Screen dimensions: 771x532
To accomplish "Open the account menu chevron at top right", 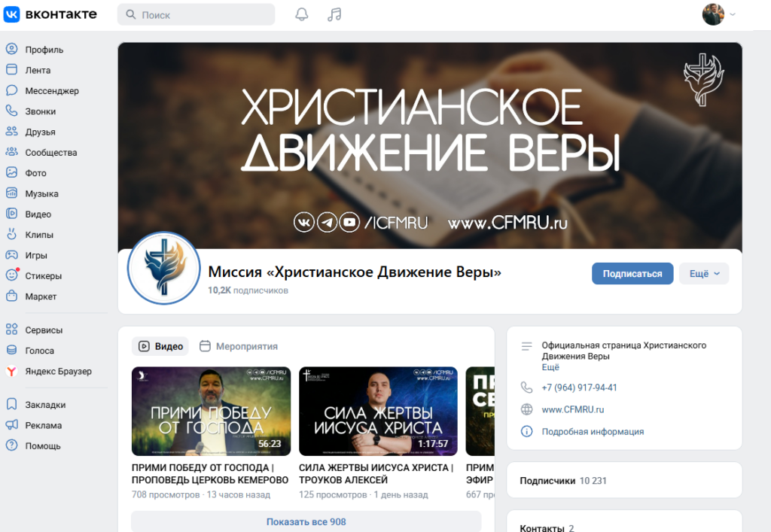I will (x=733, y=14).
